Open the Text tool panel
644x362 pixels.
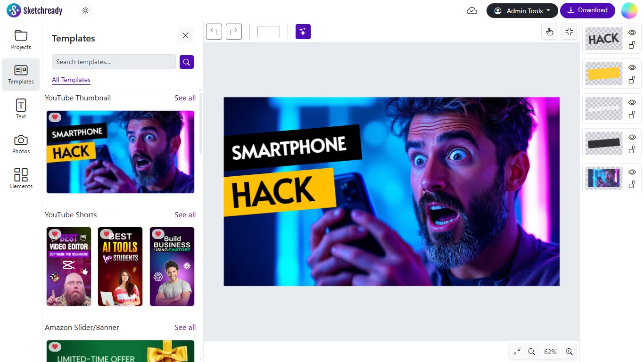click(x=21, y=109)
